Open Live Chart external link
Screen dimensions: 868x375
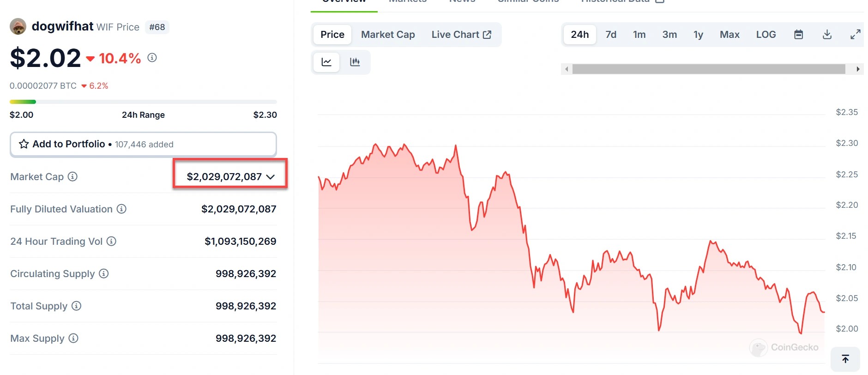point(461,35)
